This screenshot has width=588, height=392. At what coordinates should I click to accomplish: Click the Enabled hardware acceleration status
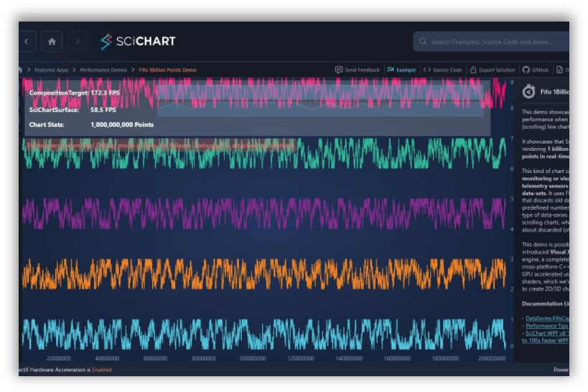pyautogui.click(x=102, y=370)
